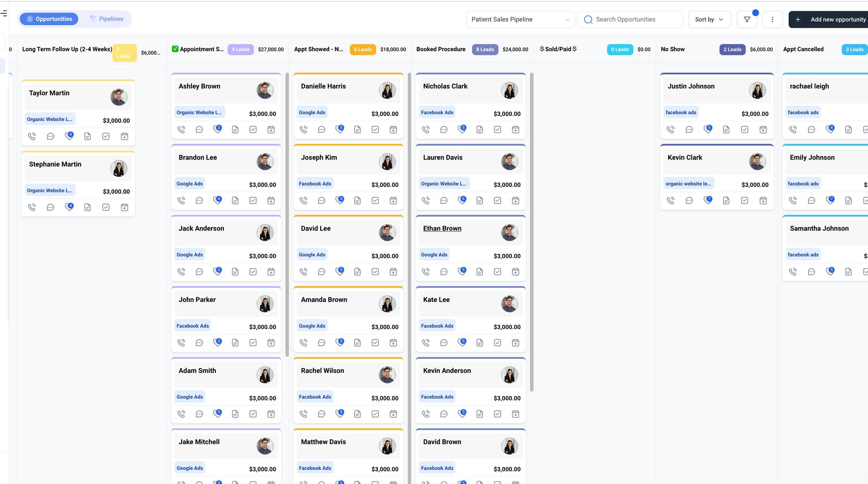The width and height of the screenshot is (868, 484).
Task: Click the phone icon on Emily Johnson's card
Action: coord(793,200)
